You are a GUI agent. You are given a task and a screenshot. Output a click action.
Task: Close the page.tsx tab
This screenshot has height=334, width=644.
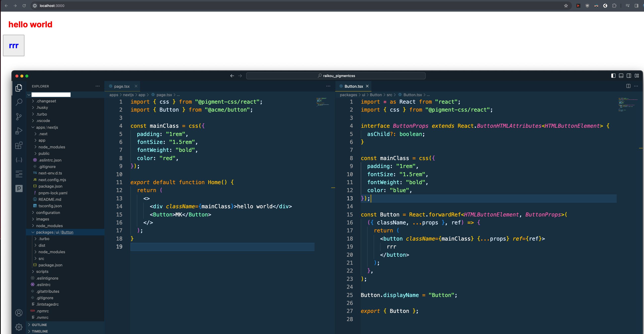[x=136, y=86]
